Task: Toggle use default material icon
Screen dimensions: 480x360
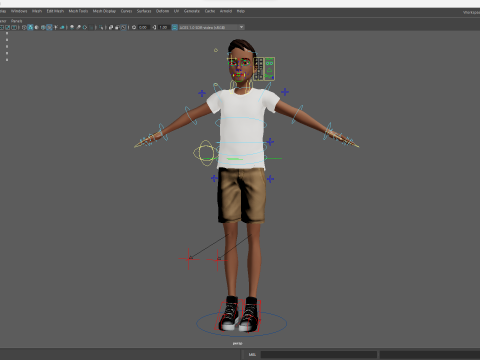Action: pos(36,27)
